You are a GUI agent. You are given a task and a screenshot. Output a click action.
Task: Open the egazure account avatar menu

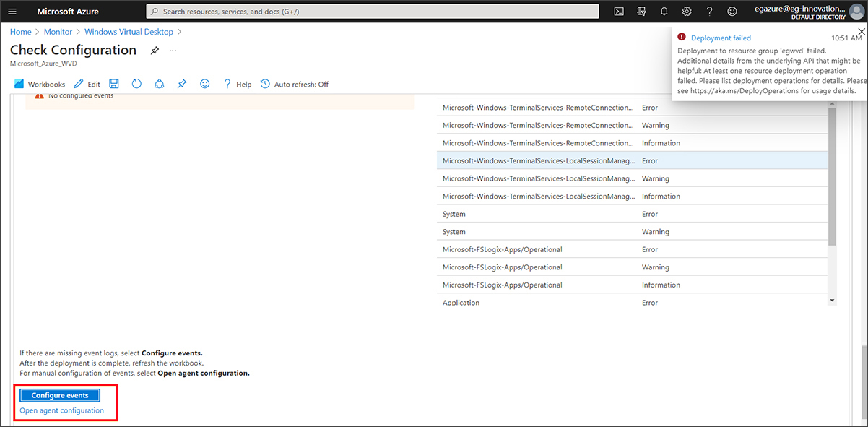(x=855, y=12)
